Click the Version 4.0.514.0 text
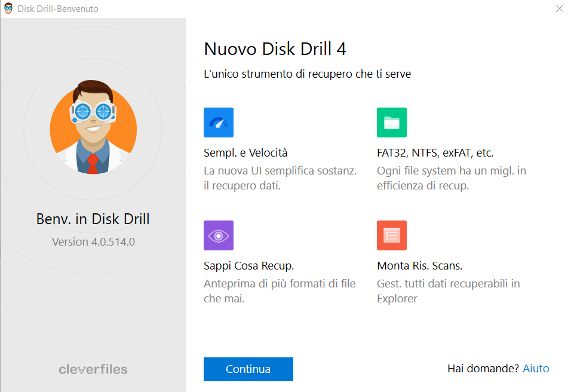 pyautogui.click(x=93, y=242)
